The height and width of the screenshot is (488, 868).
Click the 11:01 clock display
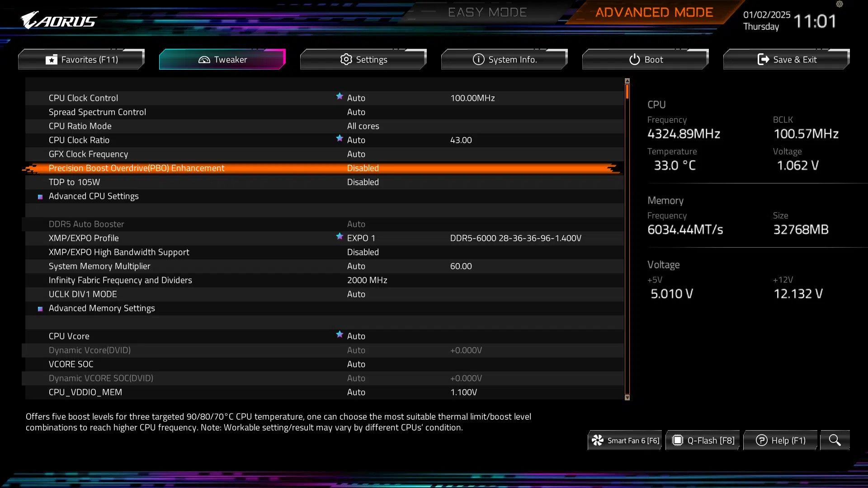coord(815,21)
